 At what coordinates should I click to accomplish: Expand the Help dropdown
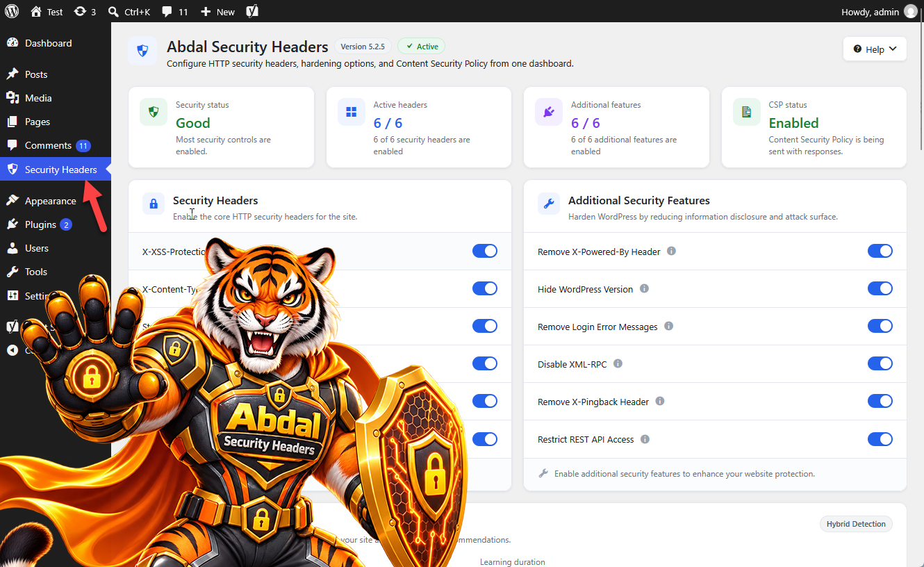(875, 49)
